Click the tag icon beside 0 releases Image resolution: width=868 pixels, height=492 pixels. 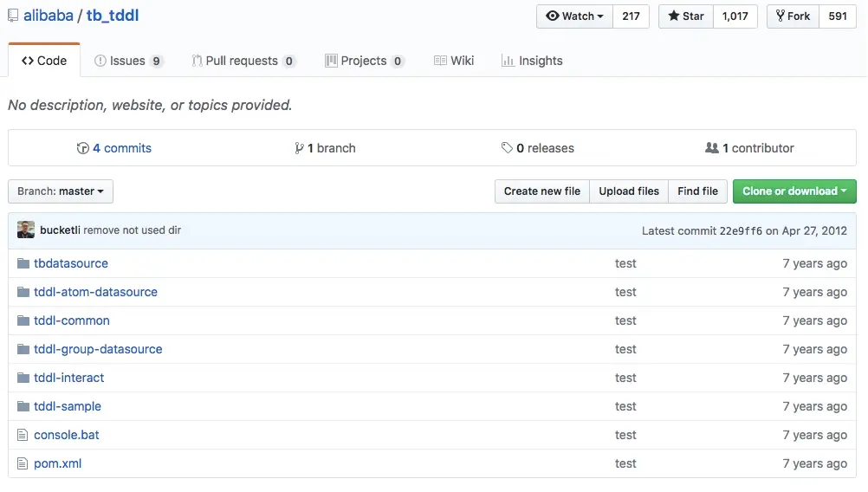tap(507, 148)
